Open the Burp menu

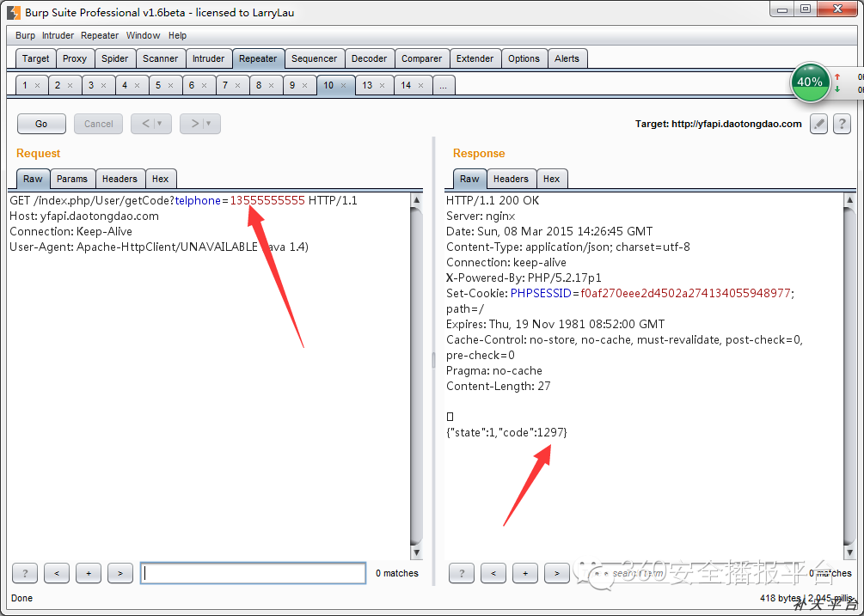coord(25,35)
